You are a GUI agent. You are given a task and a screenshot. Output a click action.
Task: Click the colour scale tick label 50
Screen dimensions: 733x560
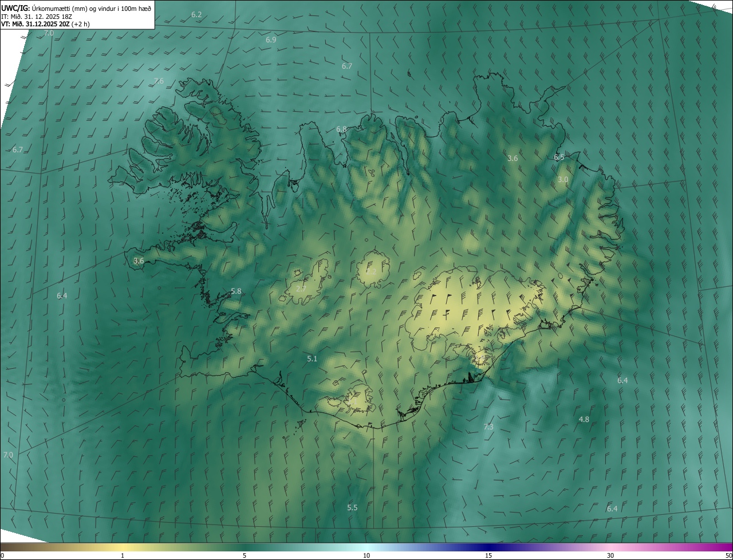(x=728, y=555)
